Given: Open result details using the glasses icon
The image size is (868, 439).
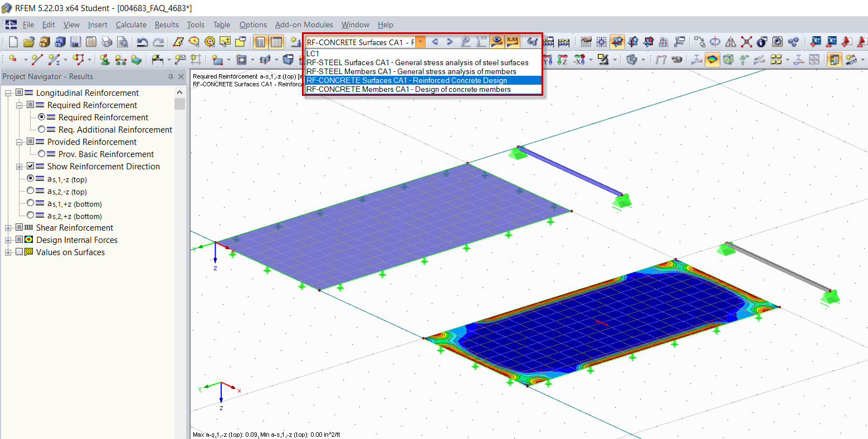Looking at the screenshot, I should (x=533, y=42).
